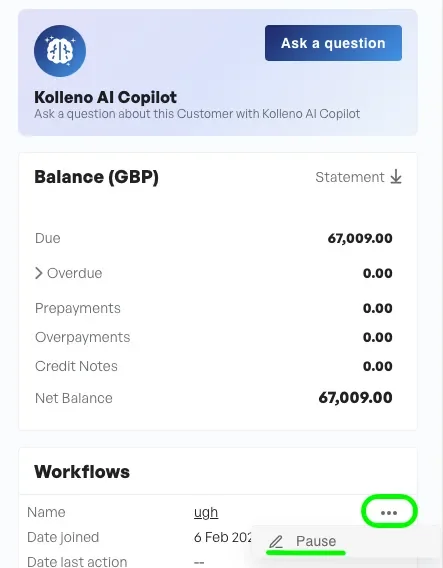The image size is (443, 568).
Task: Expand the Overdue breakdown chevron
Action: pyautogui.click(x=39, y=273)
